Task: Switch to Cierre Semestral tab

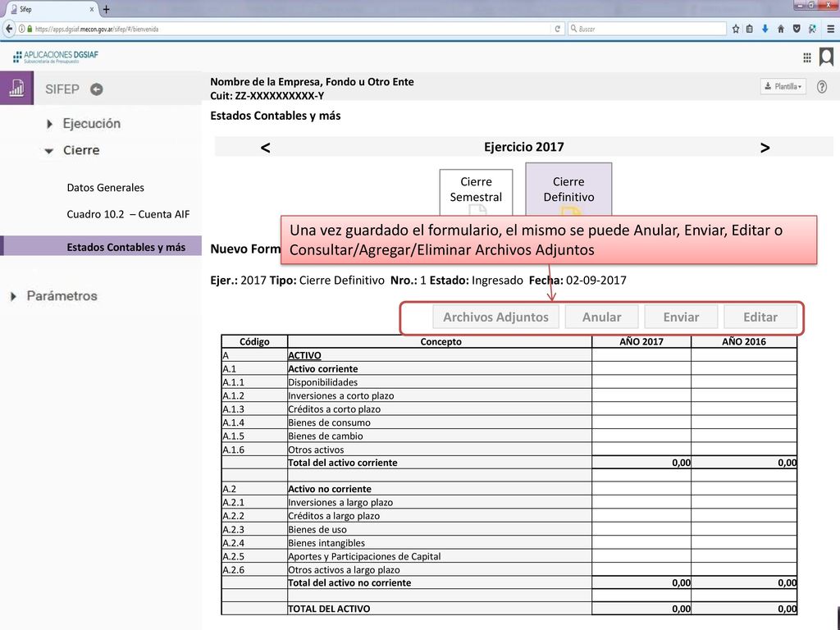Action: tap(476, 192)
